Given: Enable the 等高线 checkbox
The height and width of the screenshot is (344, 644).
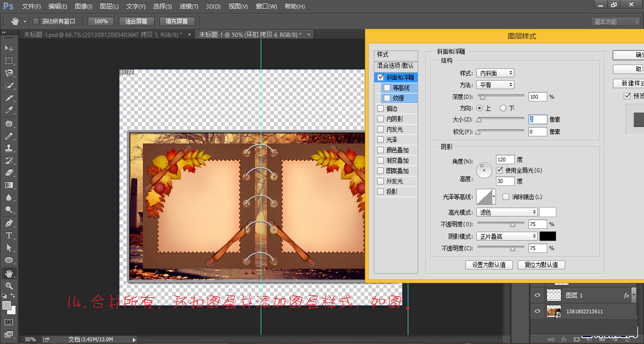Looking at the screenshot, I should click(x=387, y=88).
